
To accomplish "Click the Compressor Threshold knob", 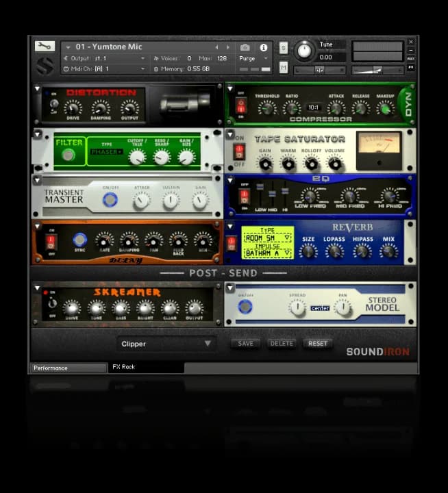I will point(267,108).
